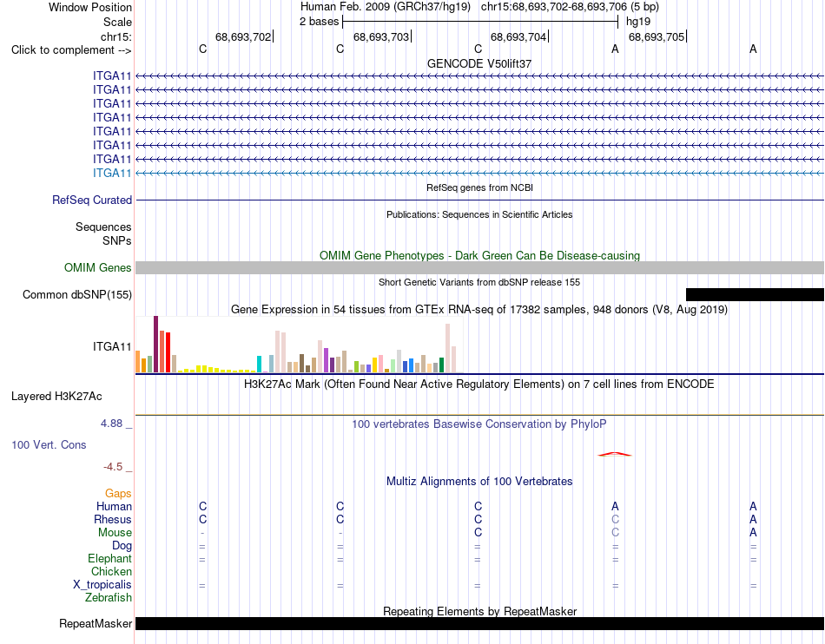Click the '100 Vert. Cons' label
The width and height of the screenshot is (825, 644).
coord(49,444)
